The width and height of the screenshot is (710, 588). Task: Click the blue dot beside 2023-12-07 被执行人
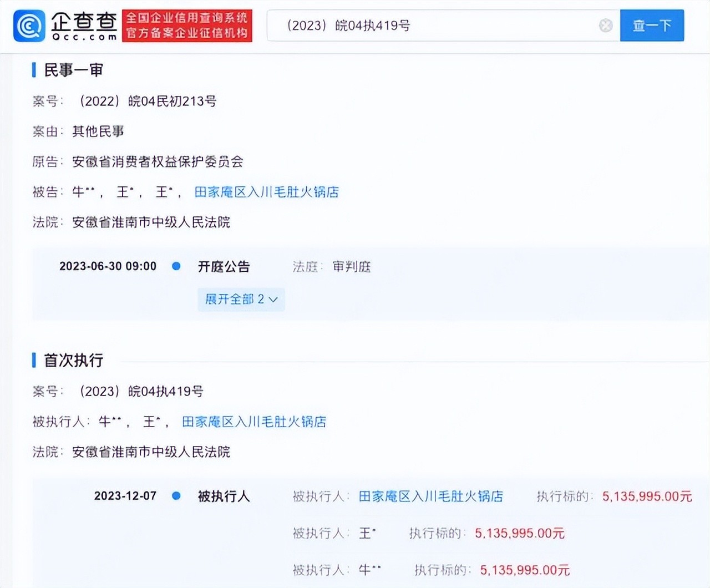pos(176,496)
